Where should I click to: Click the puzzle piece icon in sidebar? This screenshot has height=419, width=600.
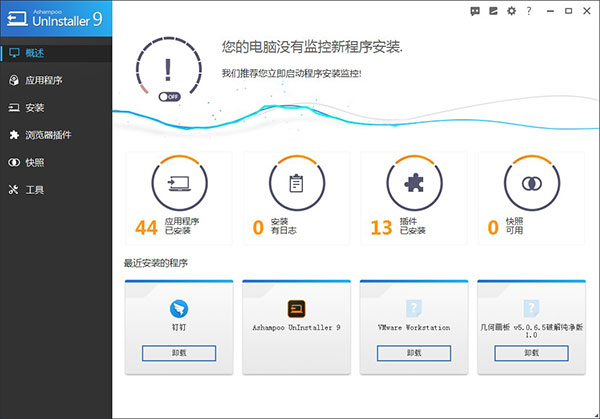pos(14,135)
